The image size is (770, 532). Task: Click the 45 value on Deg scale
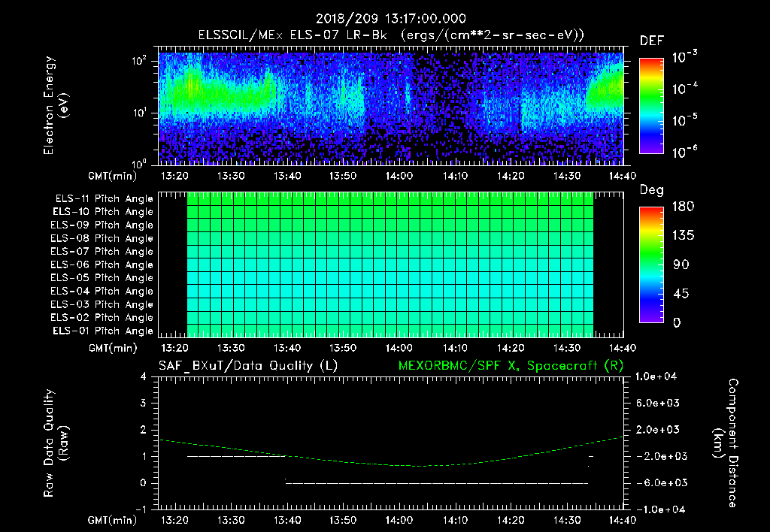681,294
